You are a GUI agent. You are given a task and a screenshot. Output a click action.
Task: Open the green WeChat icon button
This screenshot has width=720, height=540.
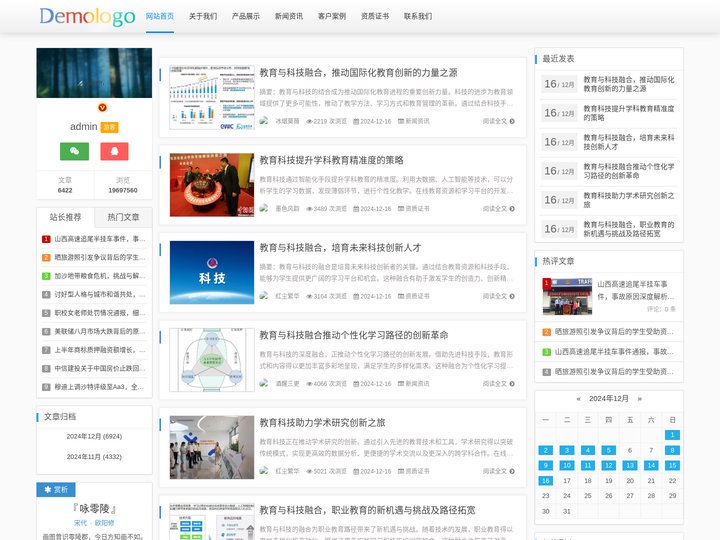tap(74, 151)
